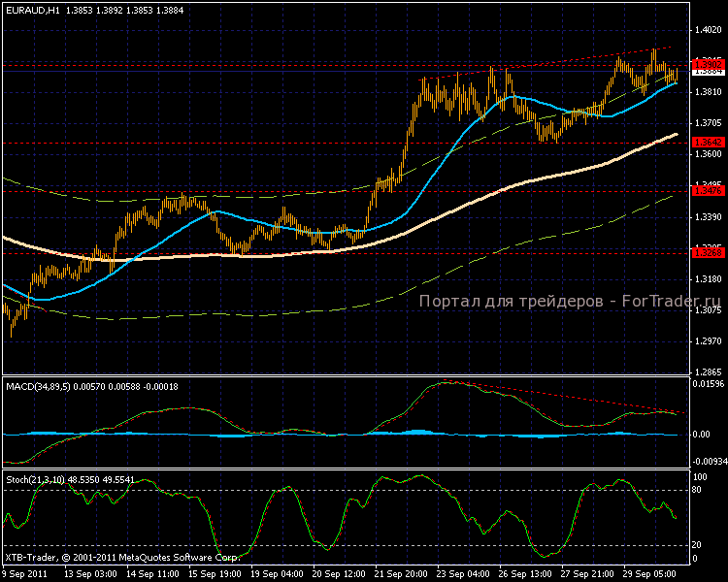
Task: Click the 26 Sep 13:00 time label
Action: point(525,574)
